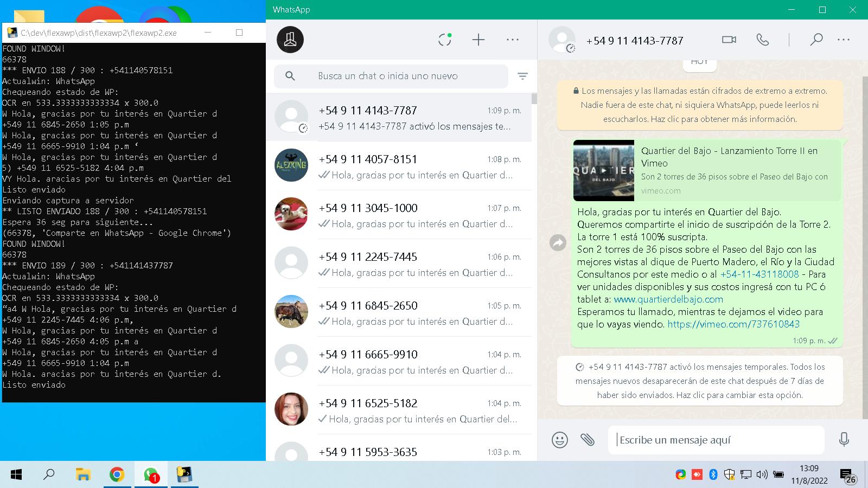Start a voice call with this contact
This screenshot has width=868, height=488.
tap(763, 40)
